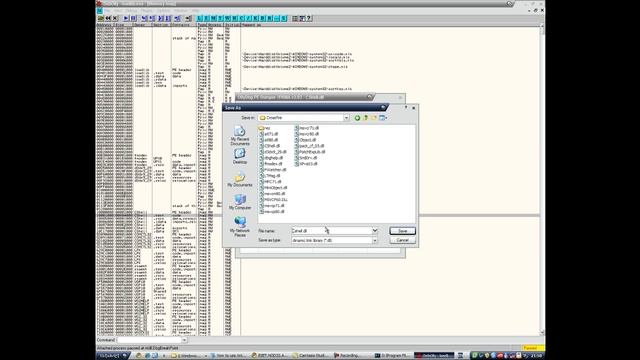
Task: Go to My Network Places
Action: (x=240, y=227)
